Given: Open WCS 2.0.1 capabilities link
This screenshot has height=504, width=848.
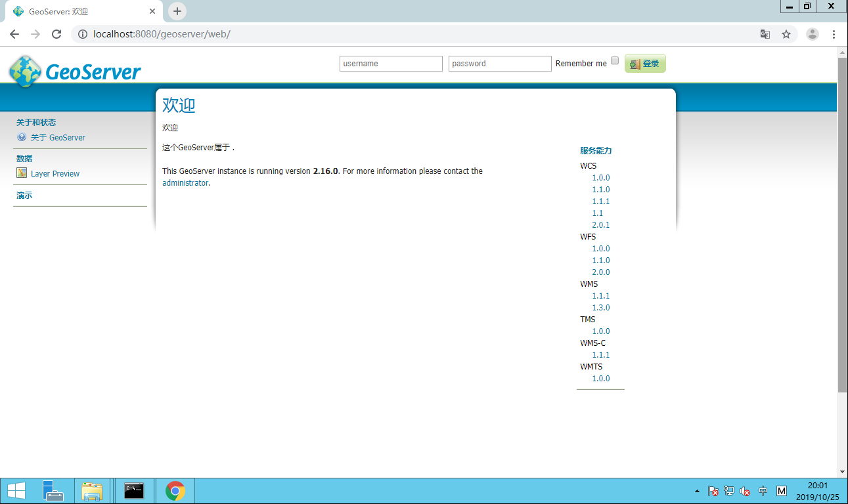Looking at the screenshot, I should [x=601, y=225].
